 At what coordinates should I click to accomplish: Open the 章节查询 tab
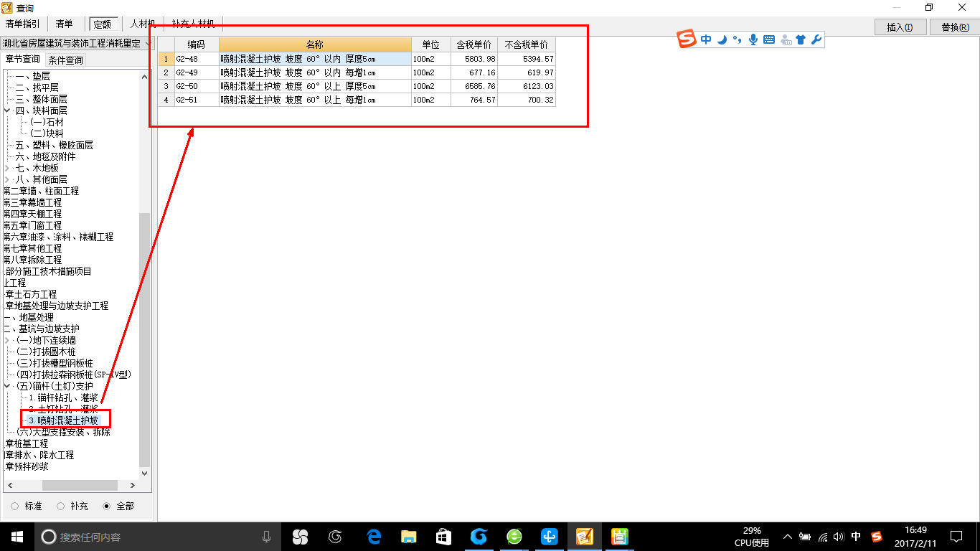tap(23, 60)
